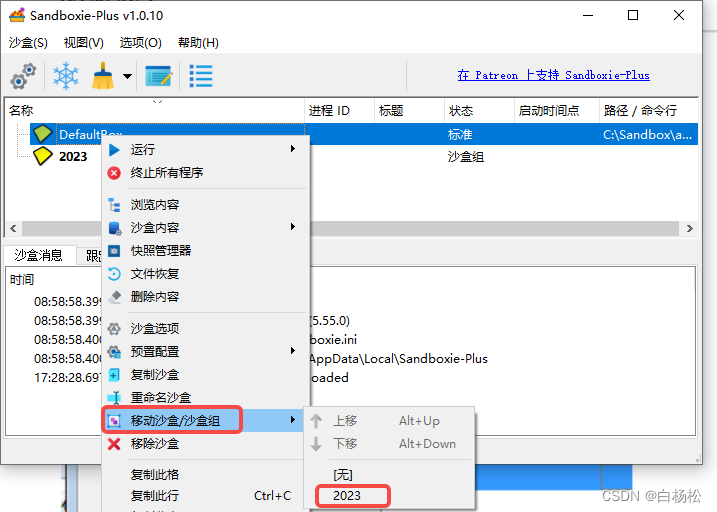Image resolution: width=717 pixels, height=512 pixels.
Task: Choose 移动沙盒/沙盒组 in the context menu
Action: click(204, 420)
